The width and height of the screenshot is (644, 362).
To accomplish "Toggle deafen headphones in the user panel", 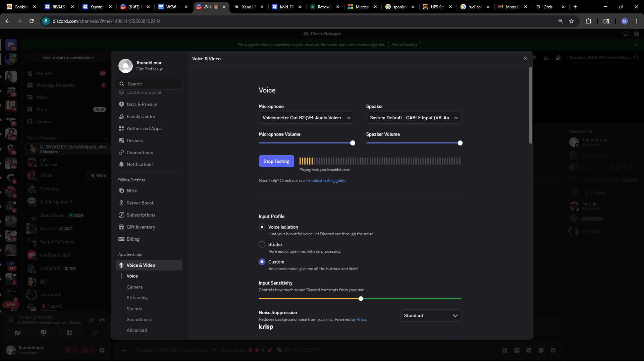I will (x=85, y=350).
